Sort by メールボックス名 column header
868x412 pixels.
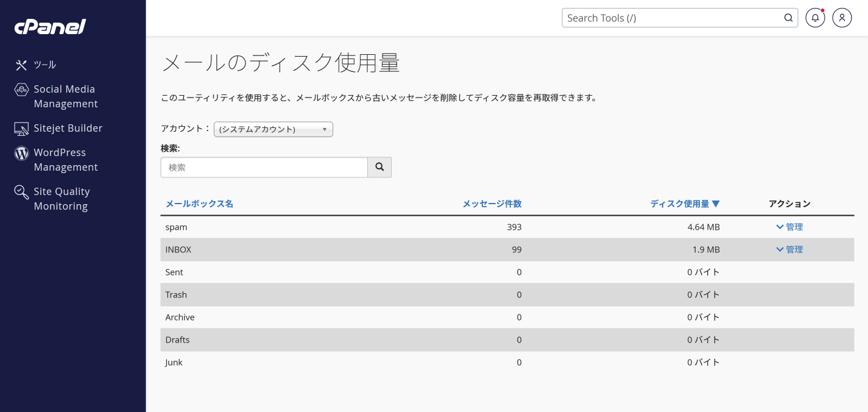coord(199,204)
